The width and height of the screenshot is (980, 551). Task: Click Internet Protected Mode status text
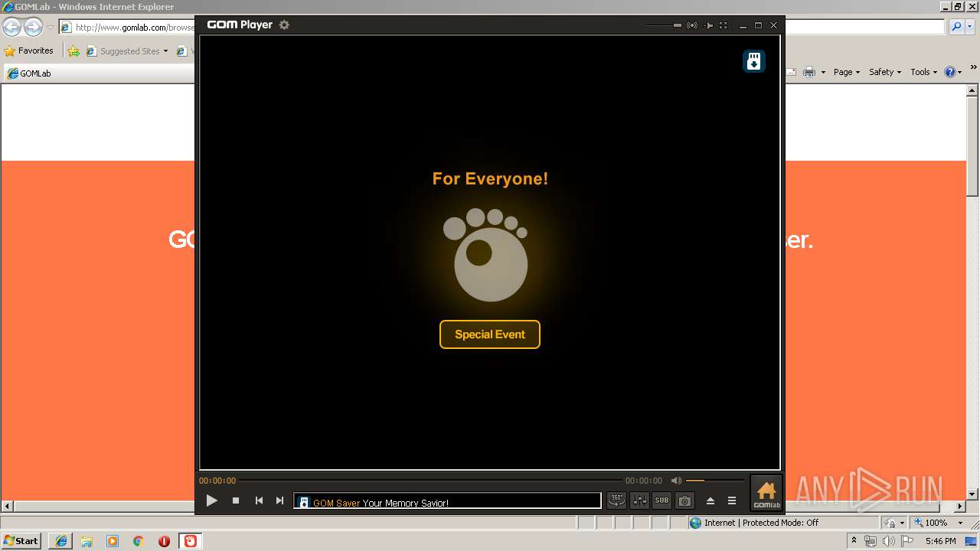coord(761,523)
